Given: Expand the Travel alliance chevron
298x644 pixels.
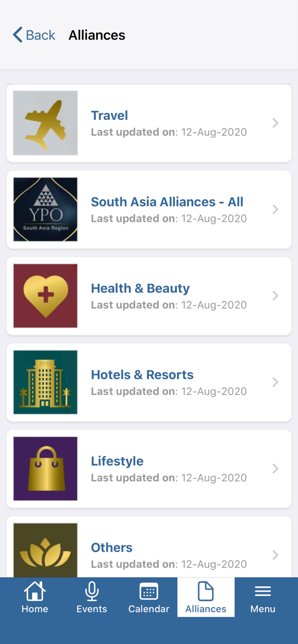Looking at the screenshot, I should [275, 123].
